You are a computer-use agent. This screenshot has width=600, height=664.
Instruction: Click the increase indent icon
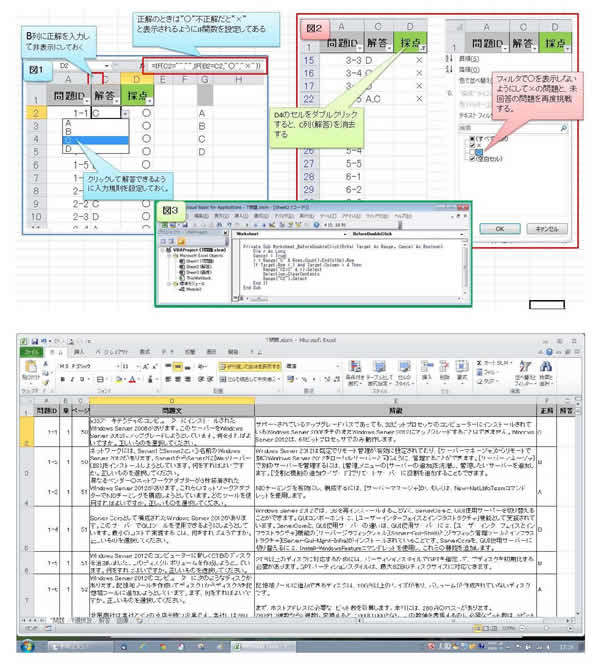click(210, 379)
